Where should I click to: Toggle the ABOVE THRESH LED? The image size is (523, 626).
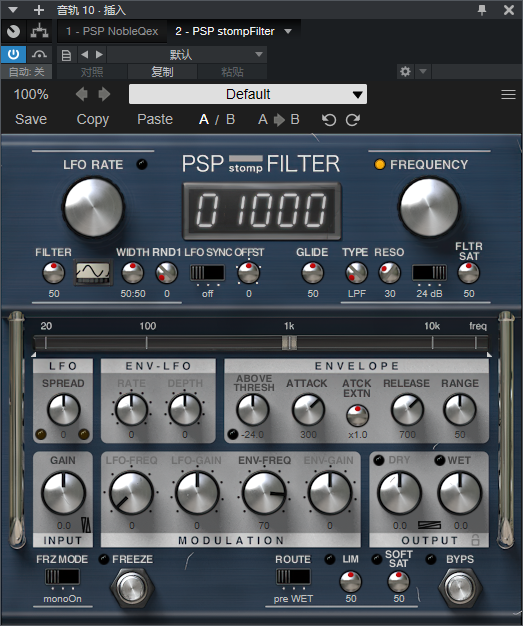pyautogui.click(x=232, y=434)
